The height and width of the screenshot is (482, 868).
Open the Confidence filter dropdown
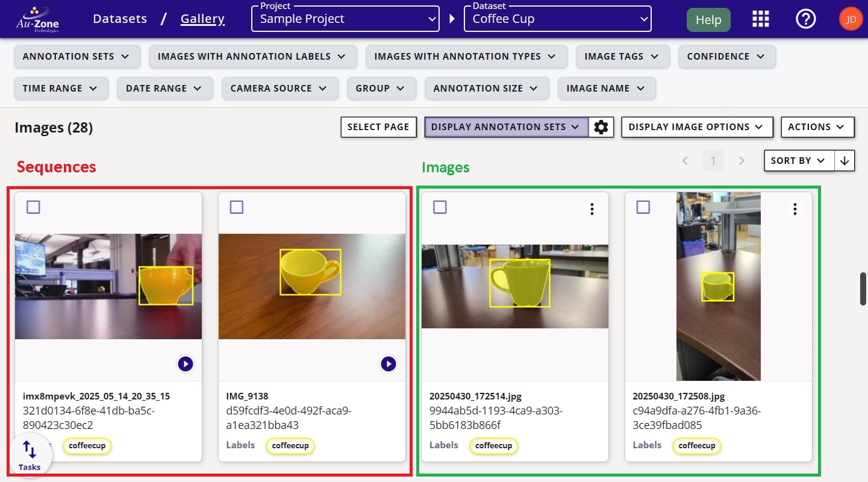pyautogui.click(x=726, y=56)
